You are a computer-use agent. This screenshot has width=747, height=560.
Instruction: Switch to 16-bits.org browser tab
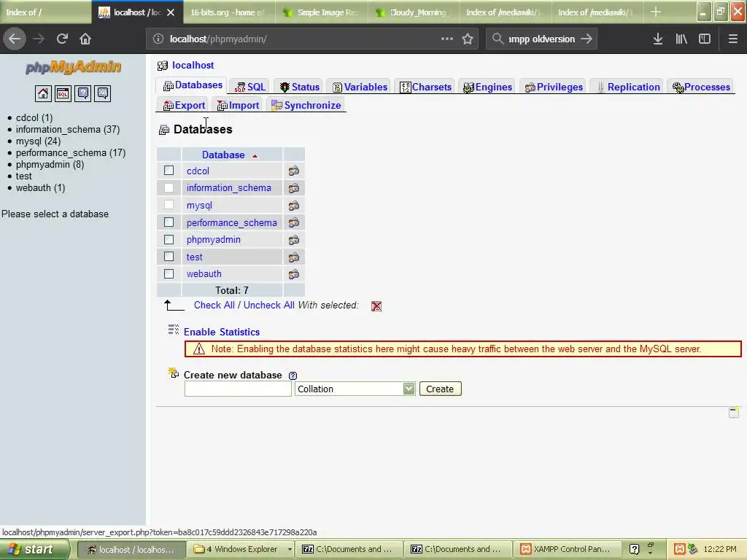click(228, 12)
